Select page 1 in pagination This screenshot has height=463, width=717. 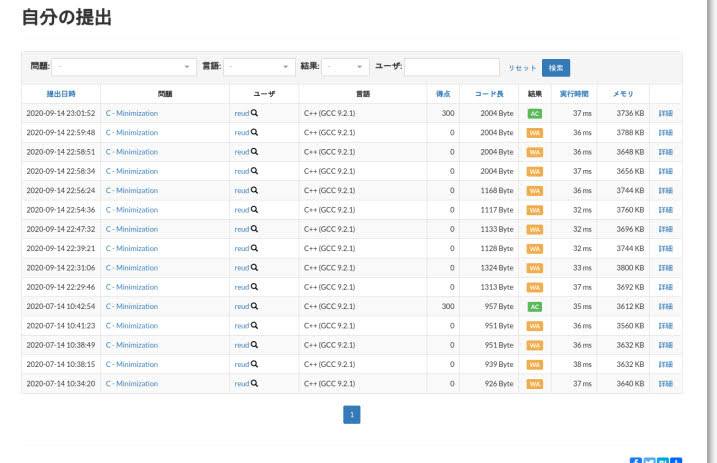351,414
